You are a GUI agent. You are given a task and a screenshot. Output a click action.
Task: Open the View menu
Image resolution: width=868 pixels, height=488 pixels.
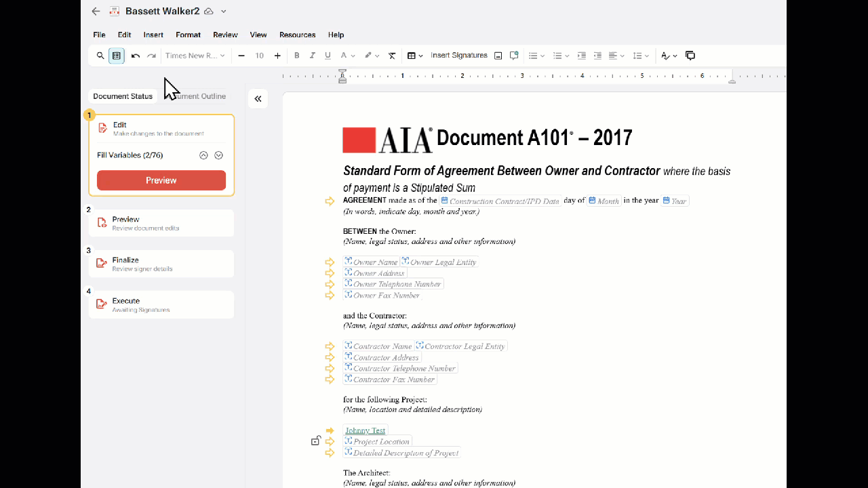tap(258, 35)
